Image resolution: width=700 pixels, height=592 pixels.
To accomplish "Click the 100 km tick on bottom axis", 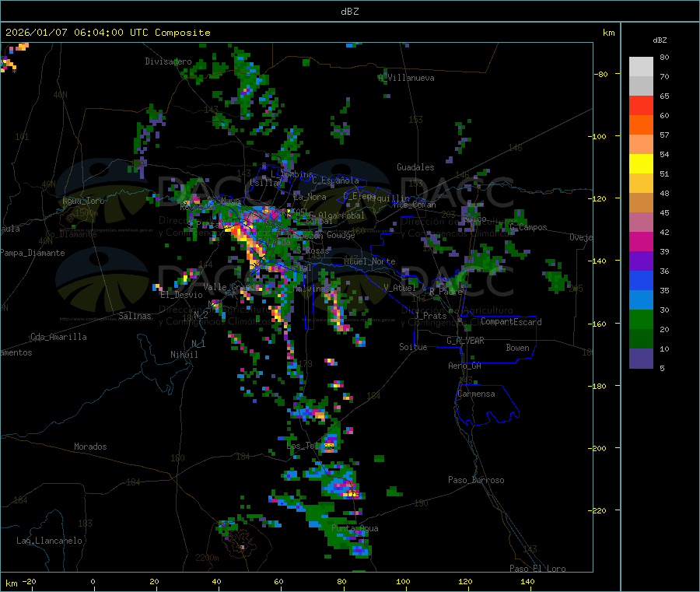I will coord(403,582).
